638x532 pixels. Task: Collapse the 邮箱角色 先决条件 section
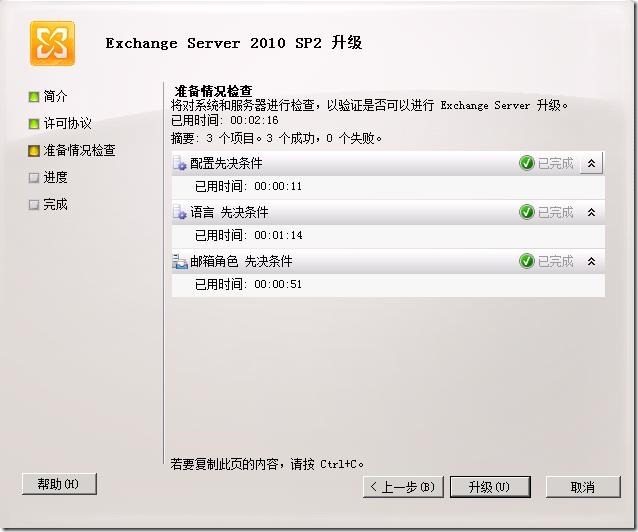[x=591, y=261]
